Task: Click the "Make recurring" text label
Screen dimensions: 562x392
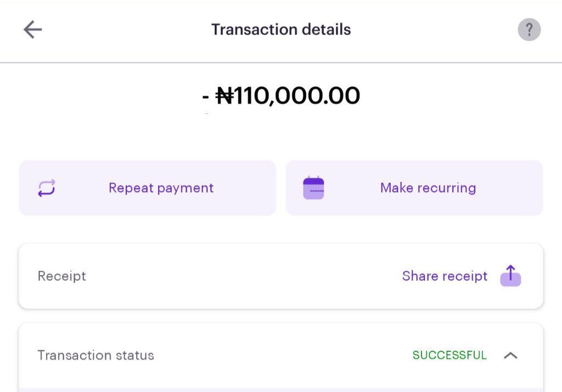Action: point(428,188)
